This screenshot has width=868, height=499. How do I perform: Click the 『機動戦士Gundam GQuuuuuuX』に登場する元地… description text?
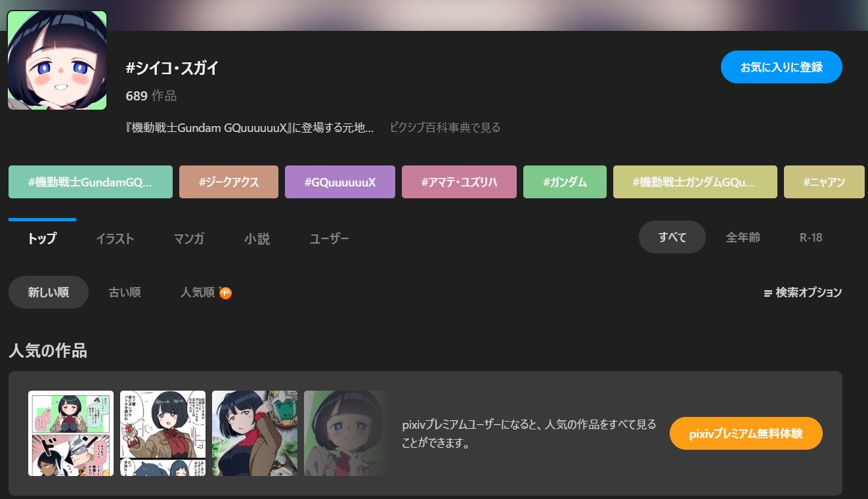250,127
